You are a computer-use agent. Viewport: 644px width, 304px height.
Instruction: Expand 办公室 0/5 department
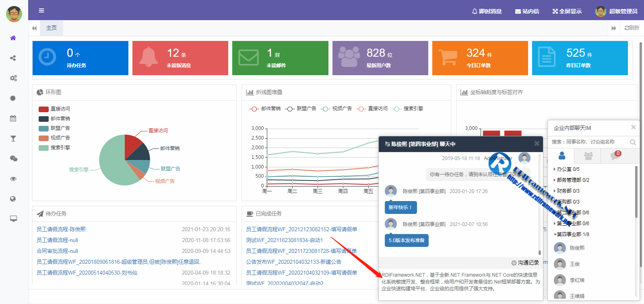(x=567, y=169)
